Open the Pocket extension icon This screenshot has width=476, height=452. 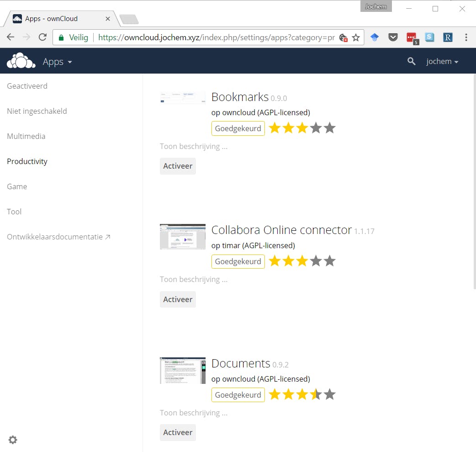pos(393,37)
